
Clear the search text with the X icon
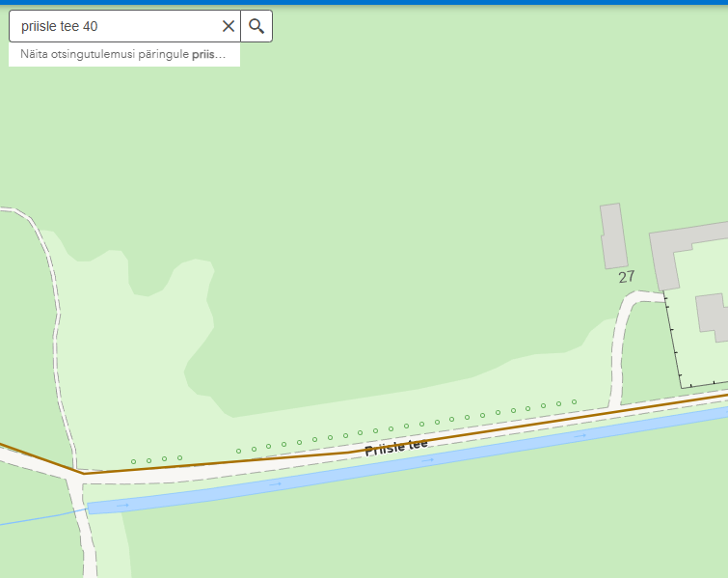(228, 26)
